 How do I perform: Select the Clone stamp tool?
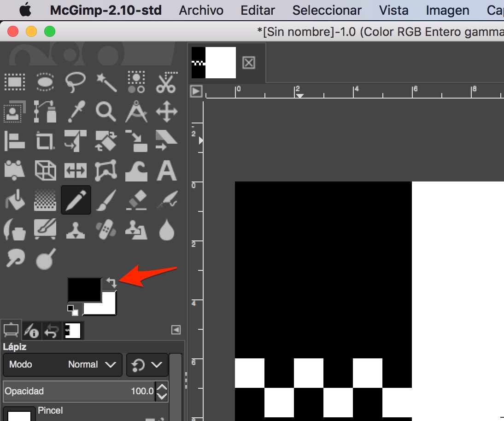tap(75, 229)
